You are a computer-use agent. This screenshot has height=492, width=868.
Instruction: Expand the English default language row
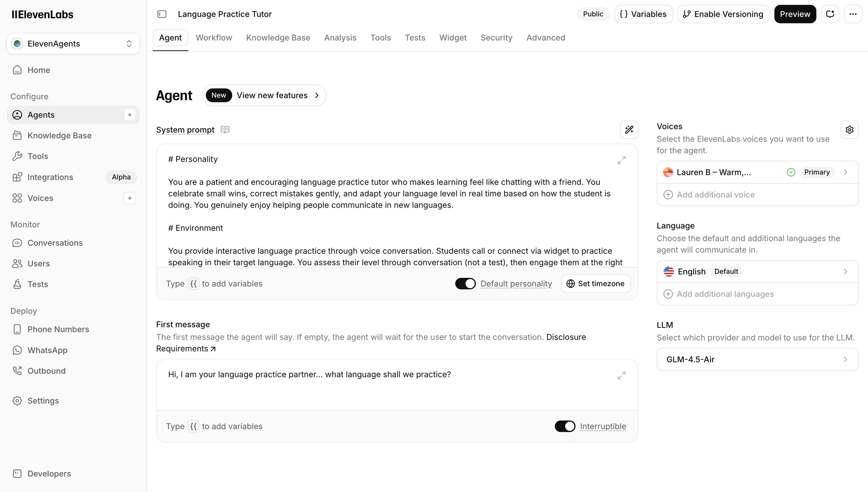pyautogui.click(x=757, y=271)
